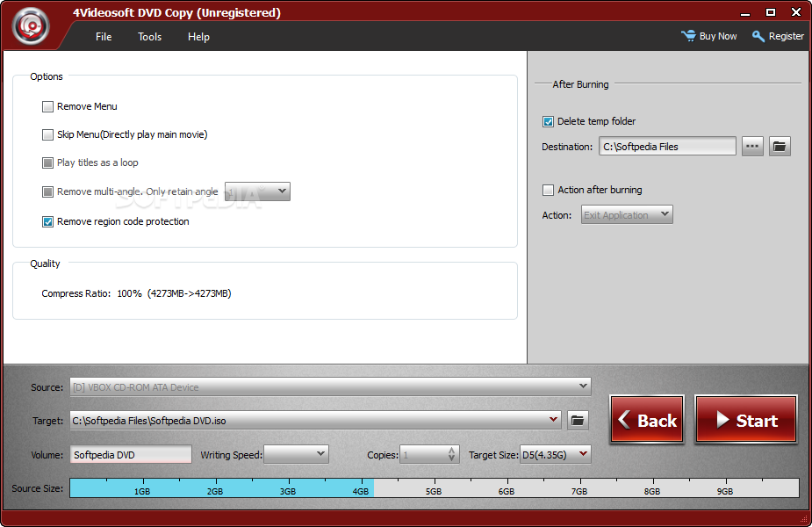This screenshot has width=812, height=527.
Task: Toggle Remove multi-angle checkbox
Action: [x=47, y=191]
